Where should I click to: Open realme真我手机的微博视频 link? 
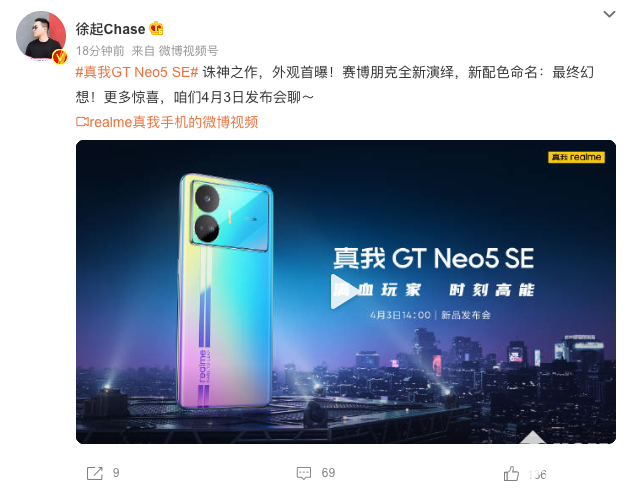(173, 122)
